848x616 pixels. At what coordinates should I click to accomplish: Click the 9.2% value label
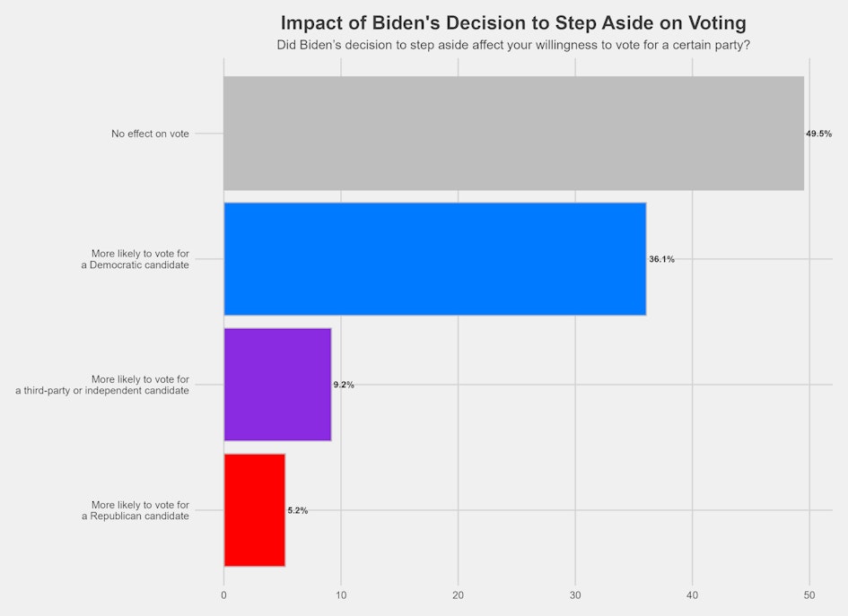tap(344, 385)
